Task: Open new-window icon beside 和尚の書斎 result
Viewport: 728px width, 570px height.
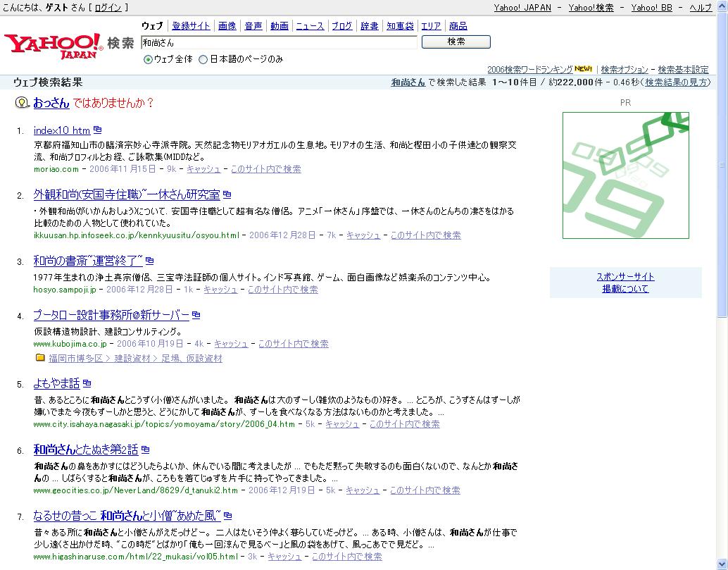Action: (149, 261)
